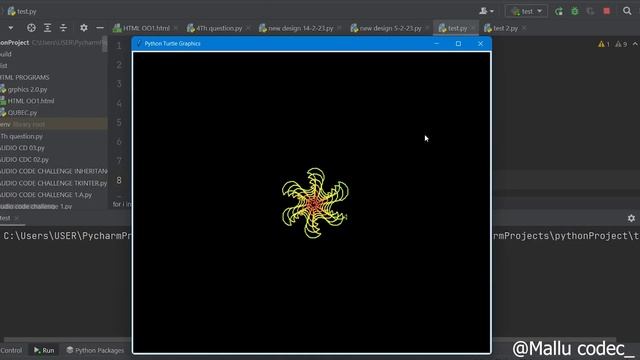640x360 pixels.
Task: Click Select Opened File target icon
Action: (x=31, y=28)
